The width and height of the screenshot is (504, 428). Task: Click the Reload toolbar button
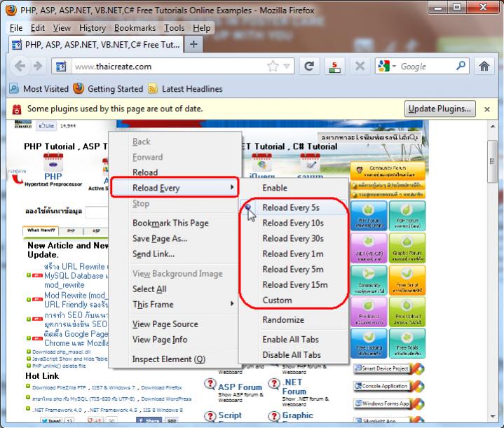(309, 67)
